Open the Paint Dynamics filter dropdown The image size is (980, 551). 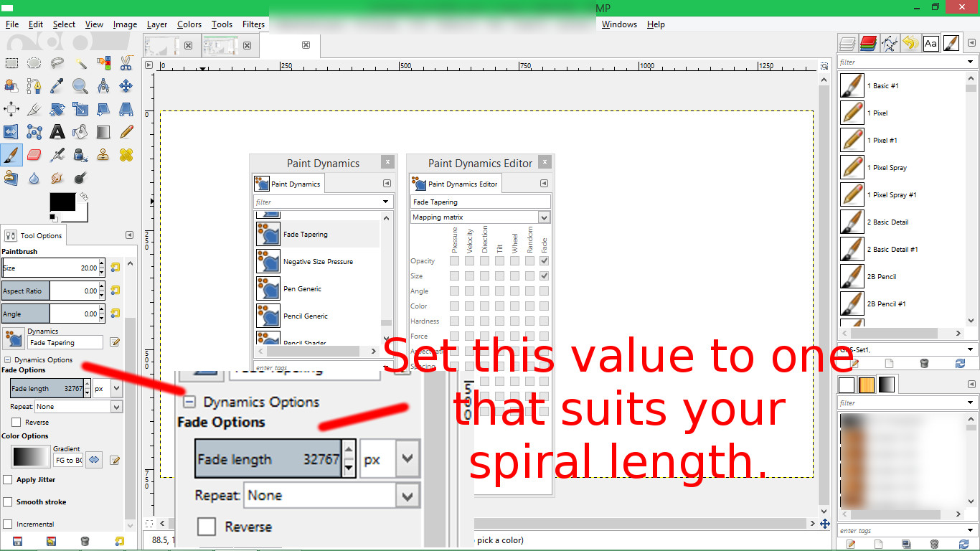386,202
